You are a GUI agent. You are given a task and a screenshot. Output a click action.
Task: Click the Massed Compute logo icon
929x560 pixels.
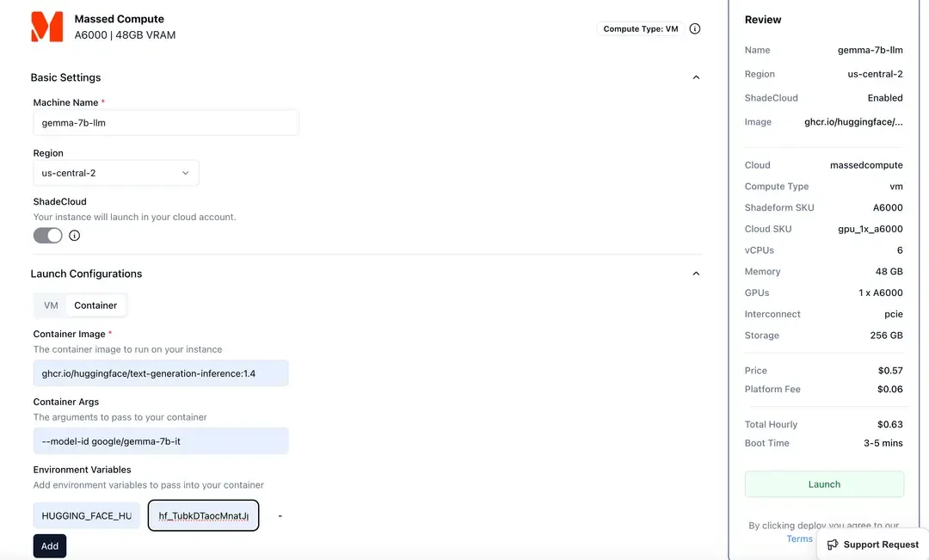click(46, 27)
